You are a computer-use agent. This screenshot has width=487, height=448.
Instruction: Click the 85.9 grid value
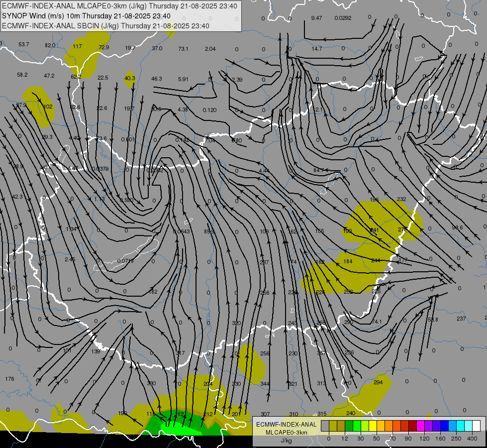coord(209,231)
